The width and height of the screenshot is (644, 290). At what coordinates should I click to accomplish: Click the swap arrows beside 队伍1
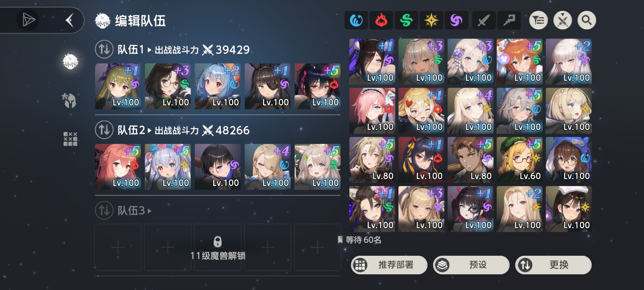tap(104, 49)
